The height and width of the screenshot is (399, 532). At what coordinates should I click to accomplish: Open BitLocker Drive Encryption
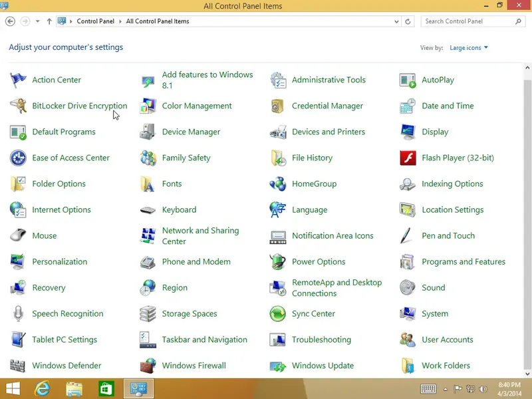tap(80, 106)
